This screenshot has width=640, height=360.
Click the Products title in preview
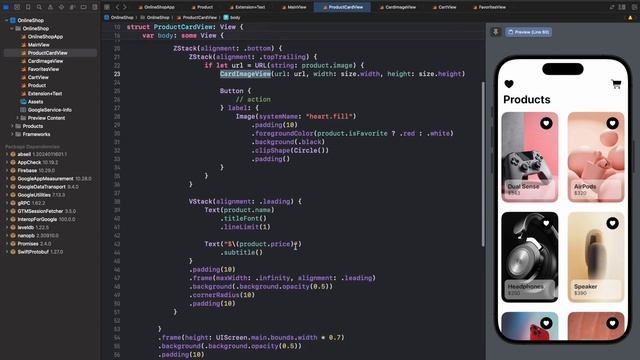pyautogui.click(x=527, y=100)
